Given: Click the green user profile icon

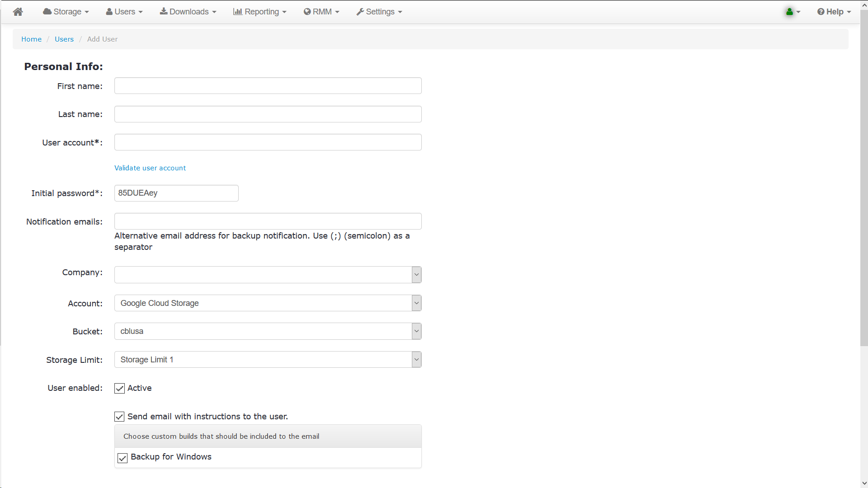Looking at the screenshot, I should tap(789, 12).
